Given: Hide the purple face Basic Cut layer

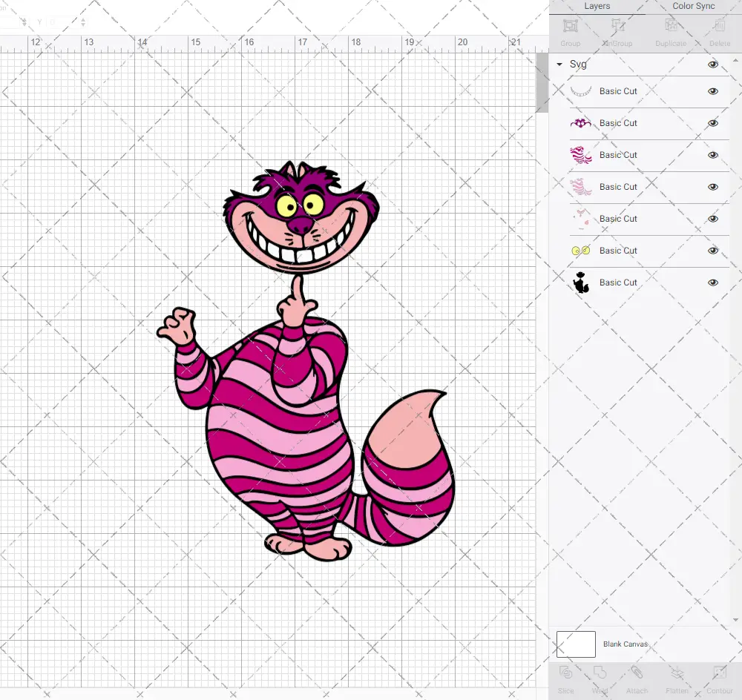Looking at the screenshot, I should tap(712, 123).
